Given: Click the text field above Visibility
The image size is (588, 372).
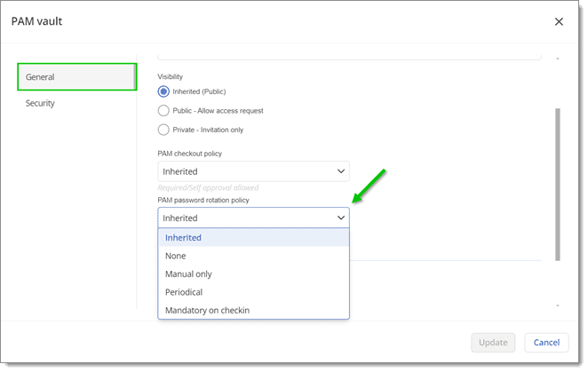Looking at the screenshot, I should 349,53.
